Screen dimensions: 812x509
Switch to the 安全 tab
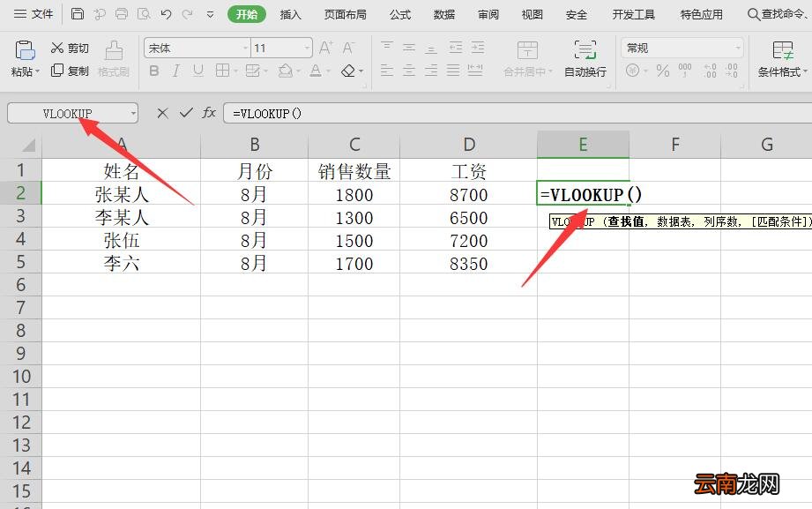[x=576, y=14]
